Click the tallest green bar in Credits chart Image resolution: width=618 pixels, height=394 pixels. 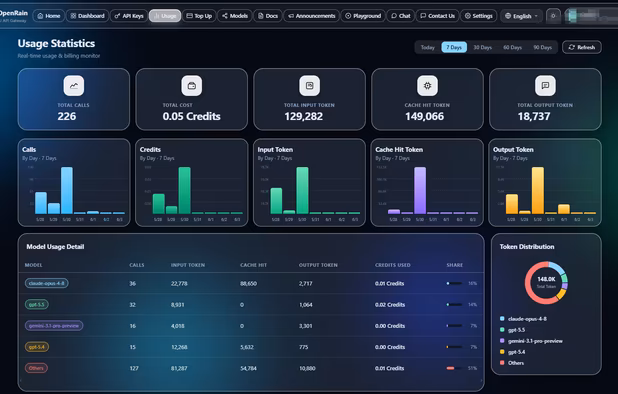click(184, 190)
